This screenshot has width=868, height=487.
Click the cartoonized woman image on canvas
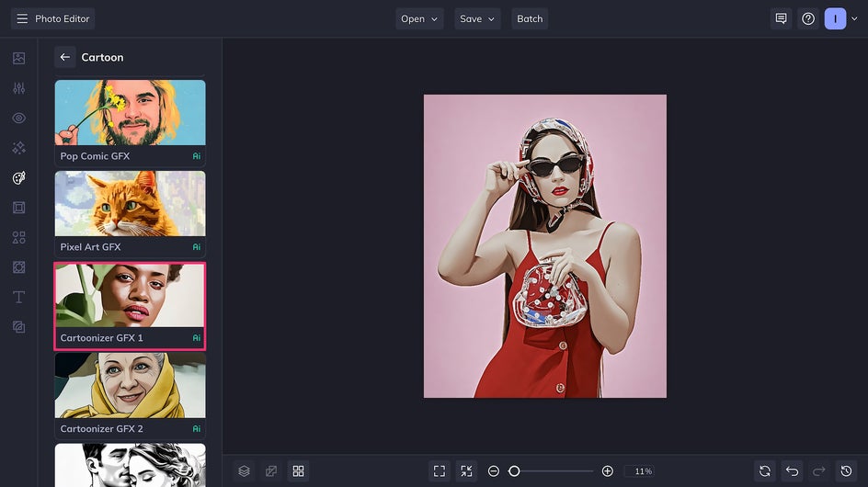pos(545,245)
